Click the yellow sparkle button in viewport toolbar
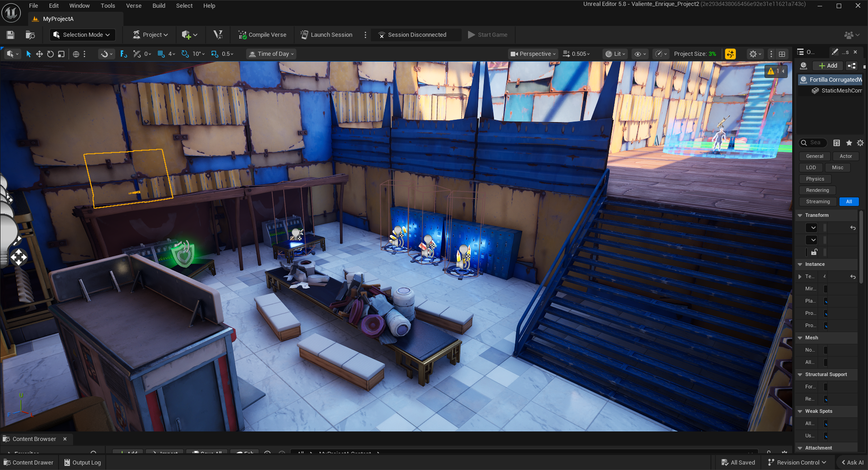 tap(730, 54)
